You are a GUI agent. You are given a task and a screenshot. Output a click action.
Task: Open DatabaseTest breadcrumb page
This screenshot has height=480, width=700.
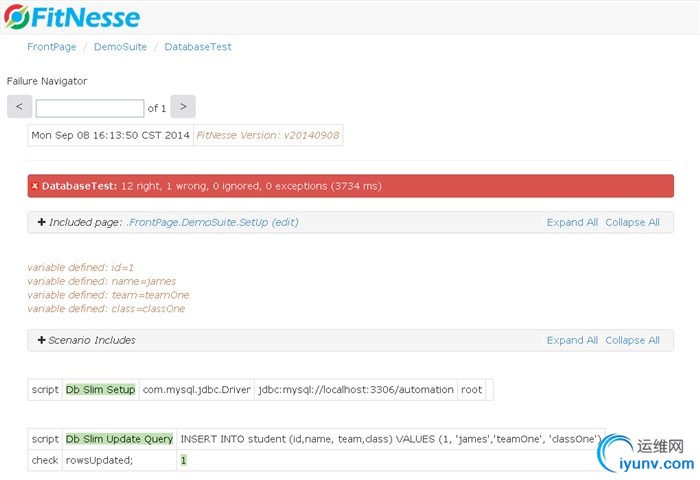click(198, 47)
